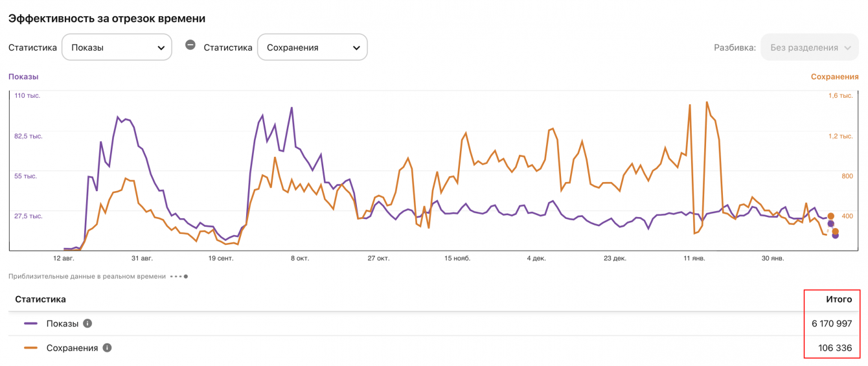Click info icon beside Показы table row
Screen dimensions: 868x366
(87, 323)
